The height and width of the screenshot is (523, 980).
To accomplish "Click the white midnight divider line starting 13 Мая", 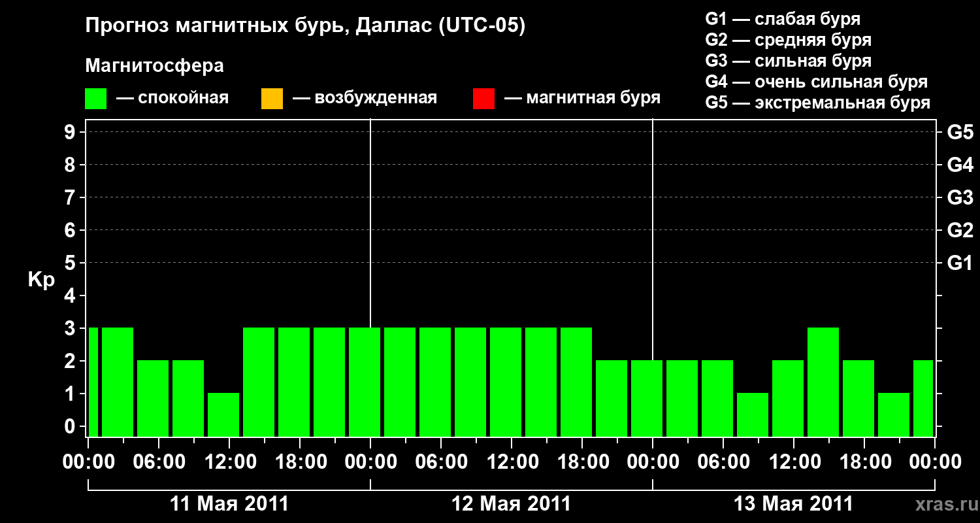I will pyautogui.click(x=653, y=239).
